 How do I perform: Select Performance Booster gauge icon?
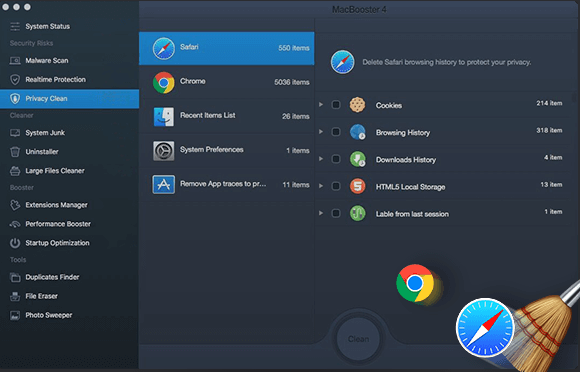[15, 224]
